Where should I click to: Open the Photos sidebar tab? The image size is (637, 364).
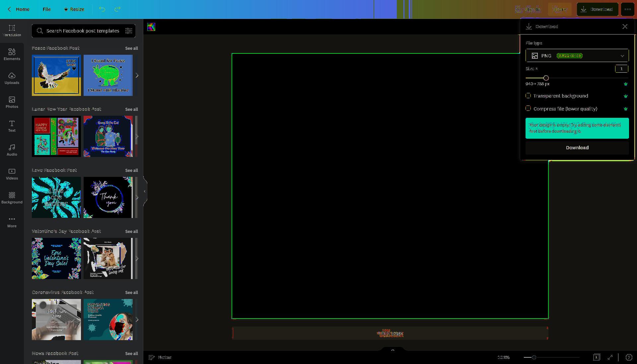[x=12, y=102]
